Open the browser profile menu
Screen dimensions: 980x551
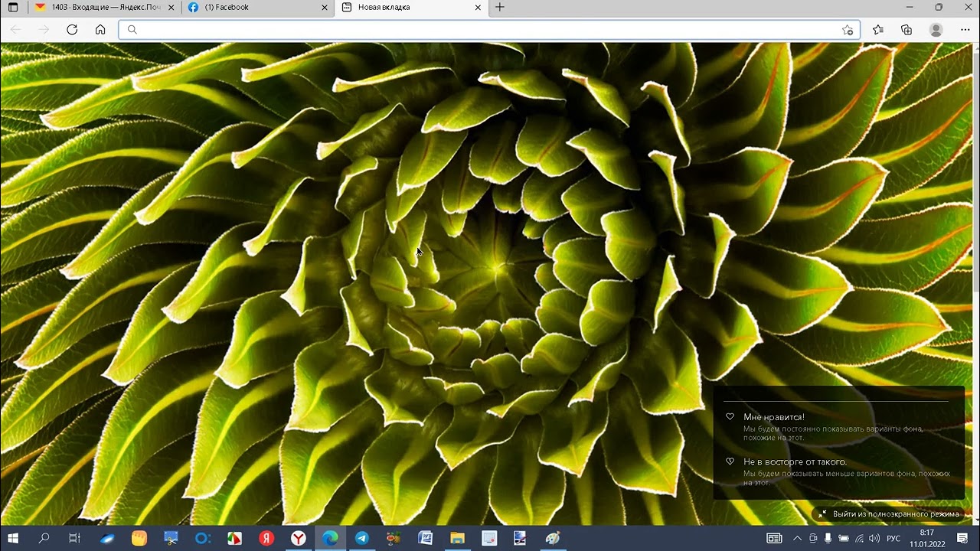click(x=936, y=30)
